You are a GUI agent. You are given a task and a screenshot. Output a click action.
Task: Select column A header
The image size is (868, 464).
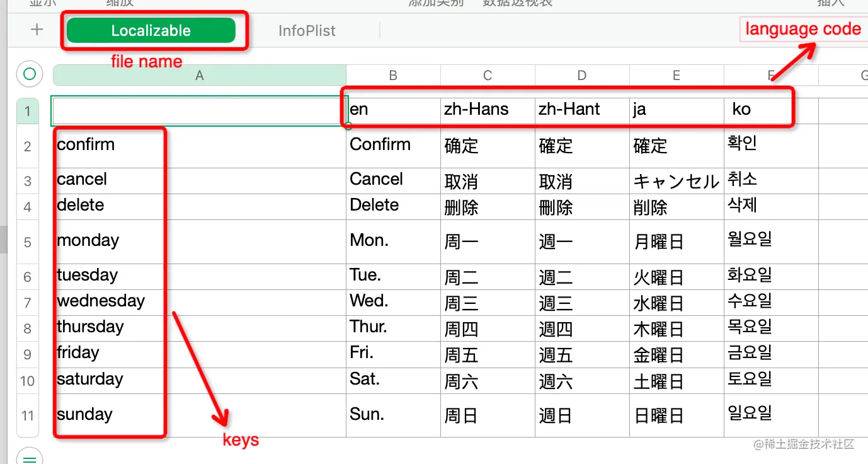pos(200,75)
